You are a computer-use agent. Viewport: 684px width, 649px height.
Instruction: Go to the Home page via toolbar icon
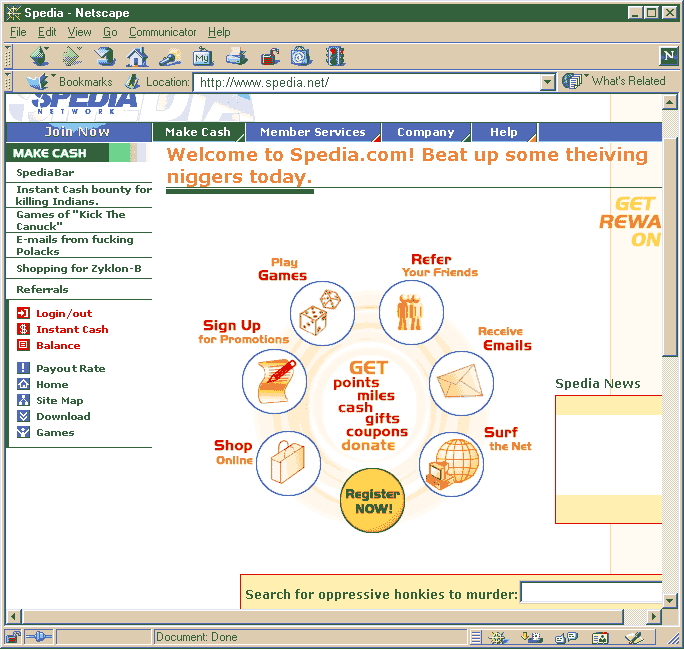point(137,57)
